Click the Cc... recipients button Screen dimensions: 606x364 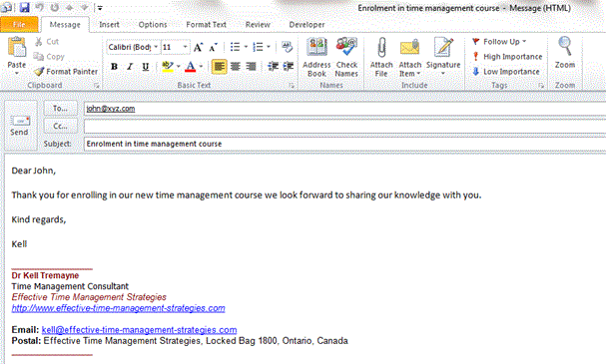tap(60, 126)
